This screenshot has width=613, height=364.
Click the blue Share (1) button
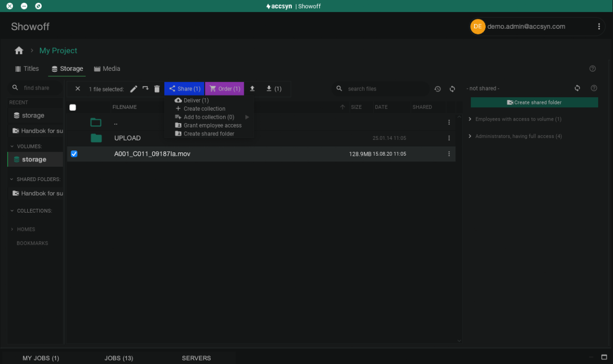pyautogui.click(x=184, y=89)
